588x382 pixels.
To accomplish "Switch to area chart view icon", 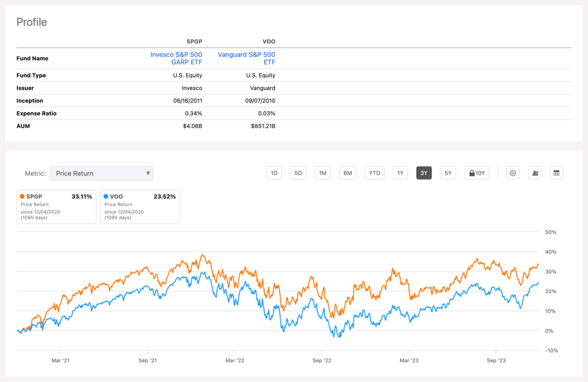I will [535, 173].
